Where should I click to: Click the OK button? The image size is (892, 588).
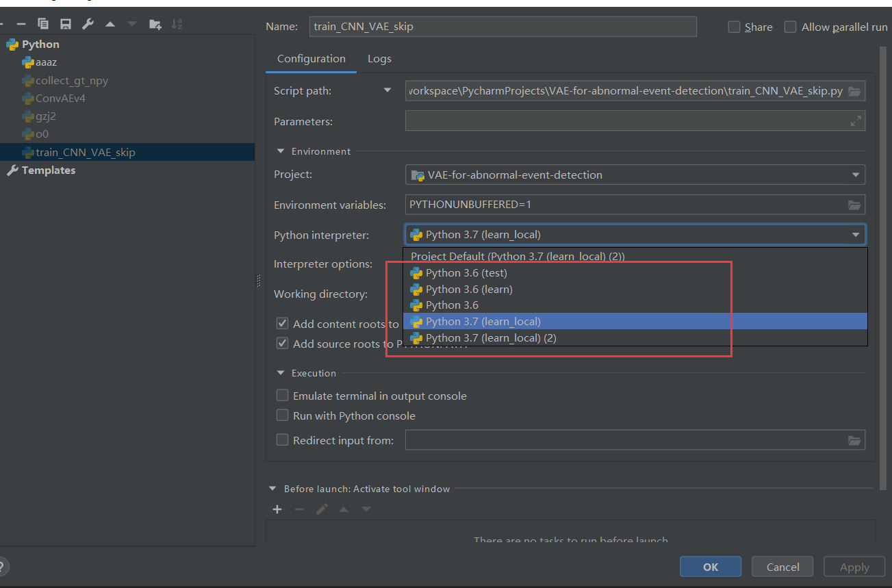(710, 566)
